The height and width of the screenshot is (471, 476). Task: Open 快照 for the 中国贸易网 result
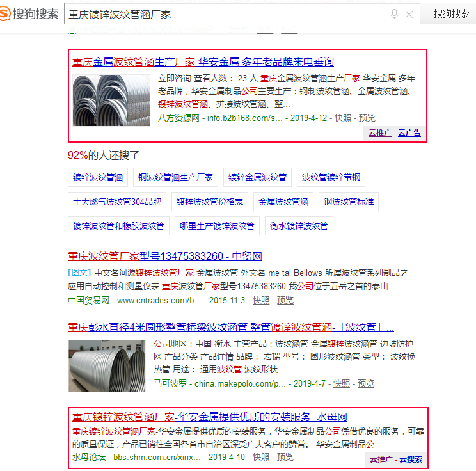(261, 301)
